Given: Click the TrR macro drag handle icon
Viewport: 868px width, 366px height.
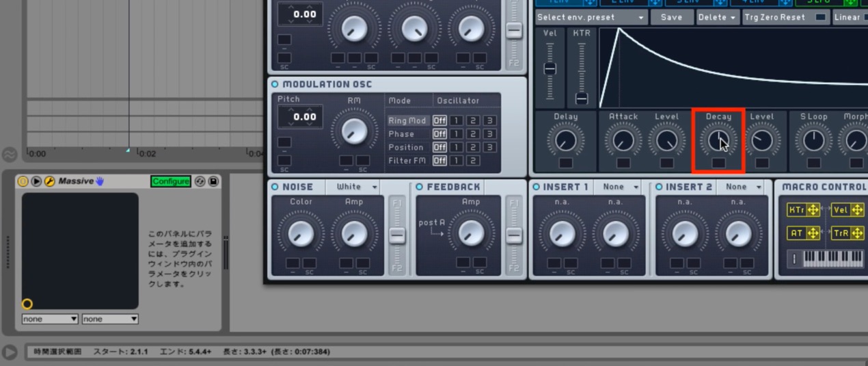Looking at the screenshot, I should coord(857,233).
